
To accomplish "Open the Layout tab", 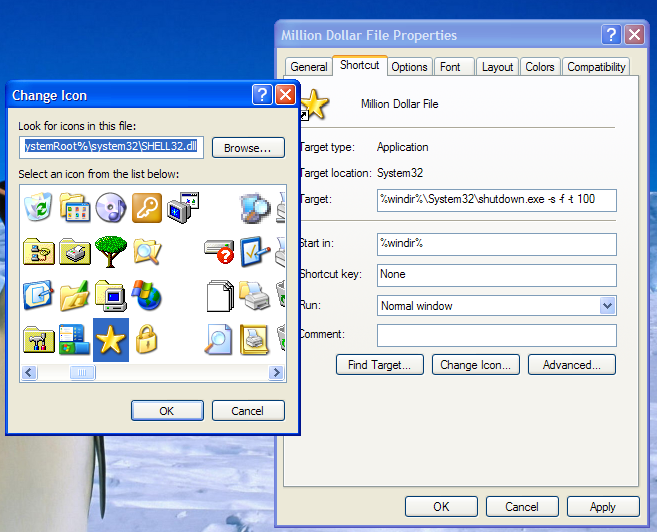I will pyautogui.click(x=497, y=67).
